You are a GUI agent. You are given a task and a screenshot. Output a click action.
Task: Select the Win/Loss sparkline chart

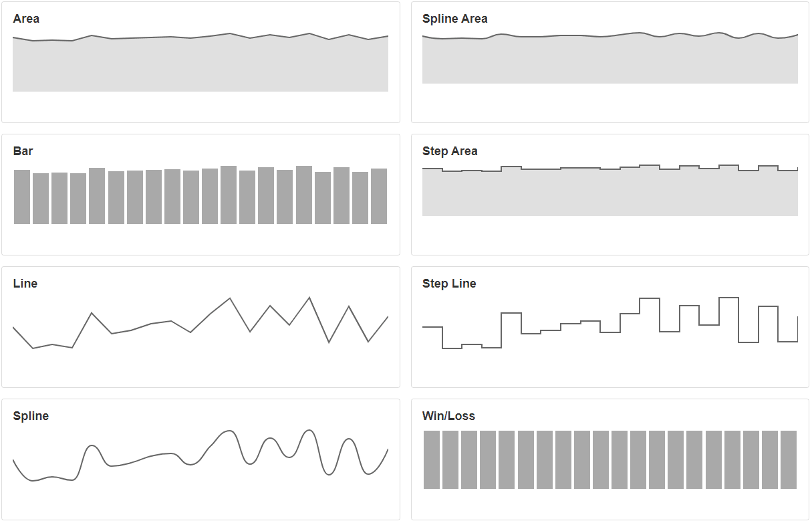[610, 459]
